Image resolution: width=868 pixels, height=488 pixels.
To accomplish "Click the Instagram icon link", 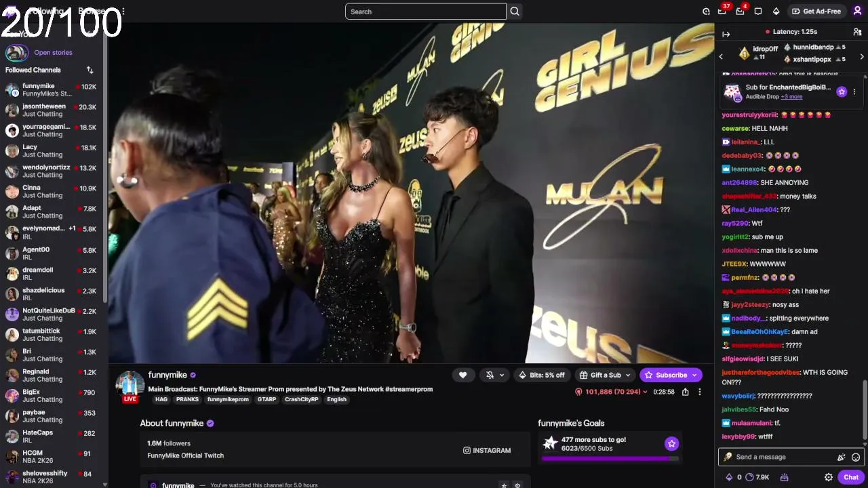I will point(487,450).
